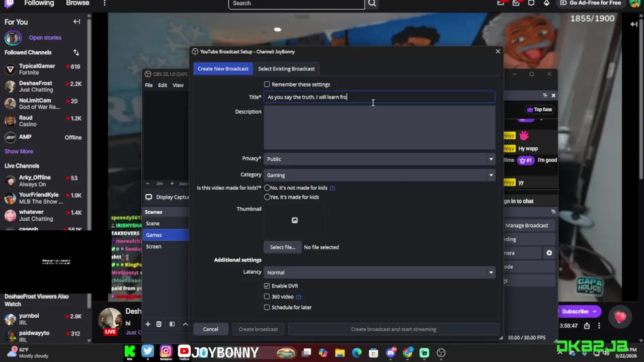Viewport: 644px width, 362px height.
Task: Open the Twitch more options dots menu
Action: click(104, 3)
